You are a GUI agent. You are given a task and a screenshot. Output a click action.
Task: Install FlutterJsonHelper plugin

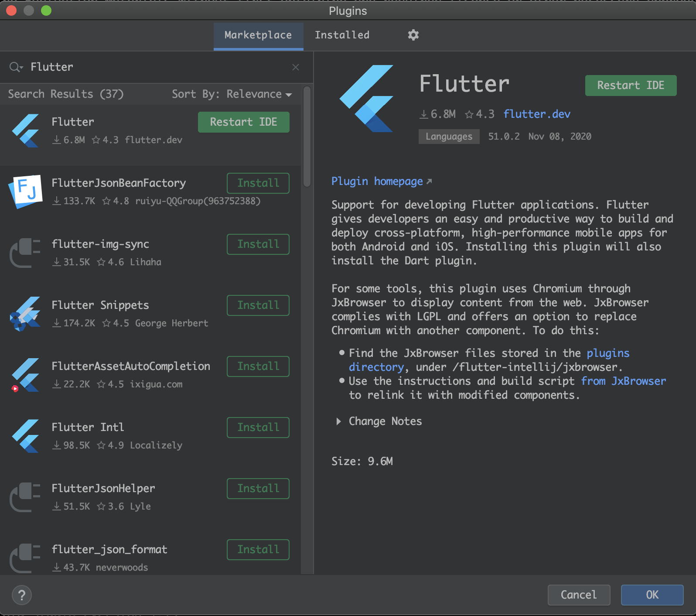click(258, 489)
